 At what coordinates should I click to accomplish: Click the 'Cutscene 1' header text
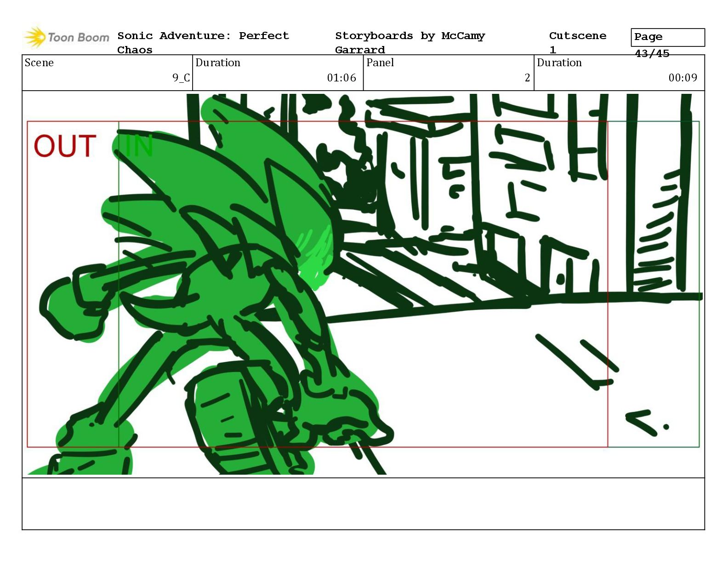click(x=578, y=43)
